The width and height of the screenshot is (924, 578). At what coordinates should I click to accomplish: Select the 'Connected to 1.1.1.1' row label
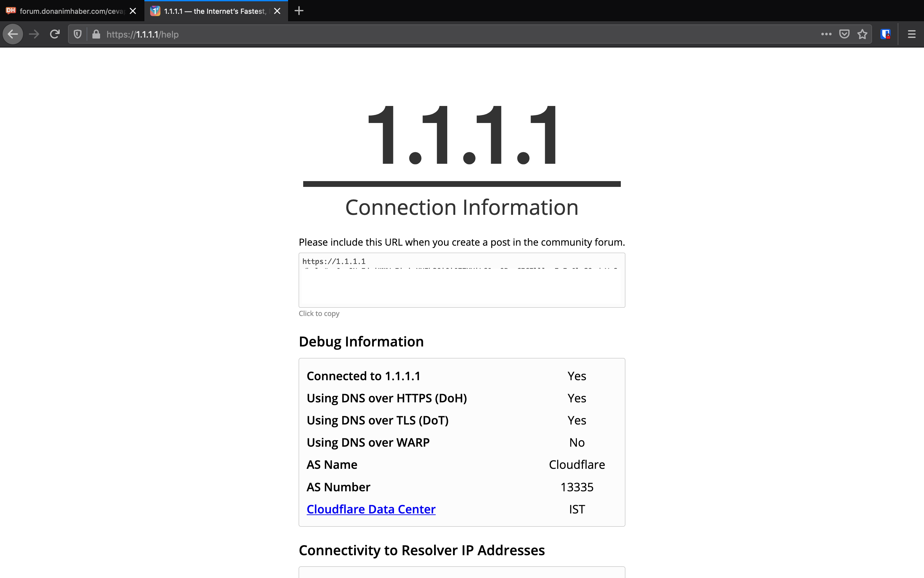coord(364,376)
